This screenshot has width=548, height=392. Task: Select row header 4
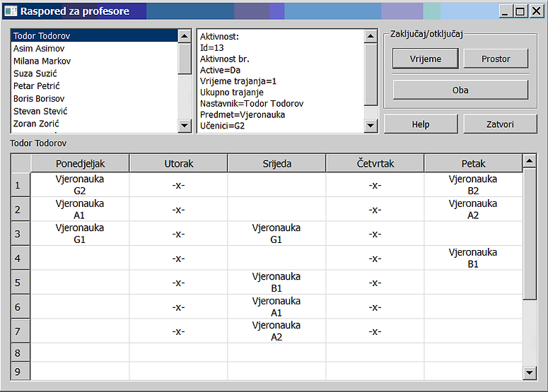[21, 258]
